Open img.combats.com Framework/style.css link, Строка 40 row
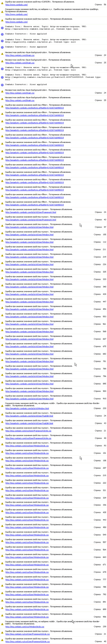This screenshot has width=107, height=644. point(28,438)
